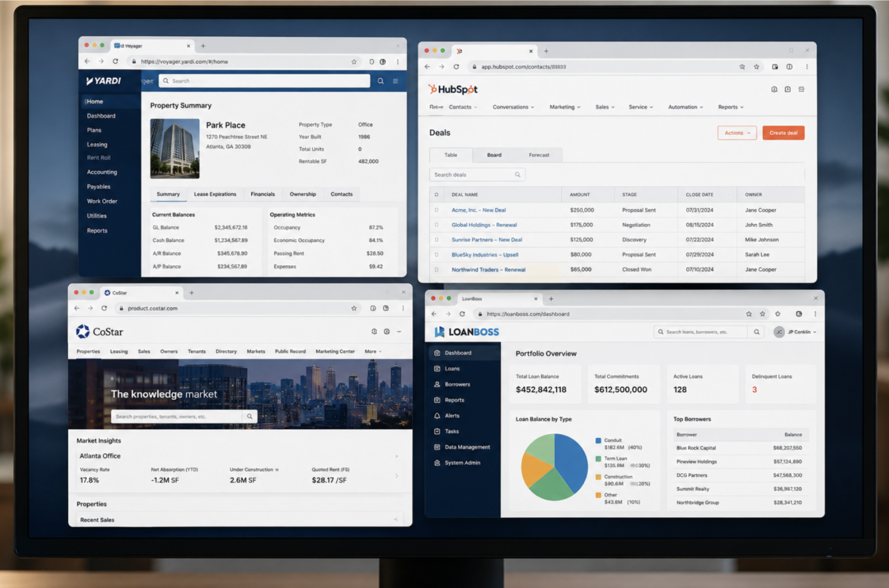Expand the Reports dropdown in HubSpot navigation
This screenshot has height=588, width=889.
731,107
